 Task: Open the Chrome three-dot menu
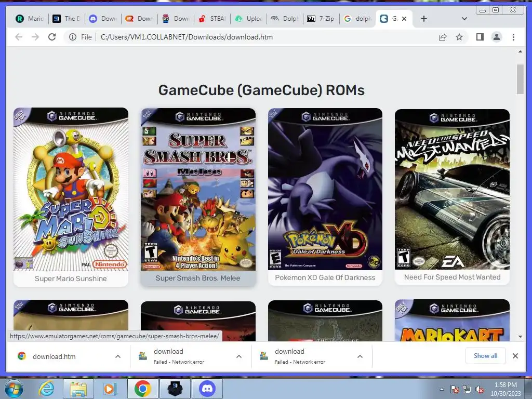tap(513, 37)
